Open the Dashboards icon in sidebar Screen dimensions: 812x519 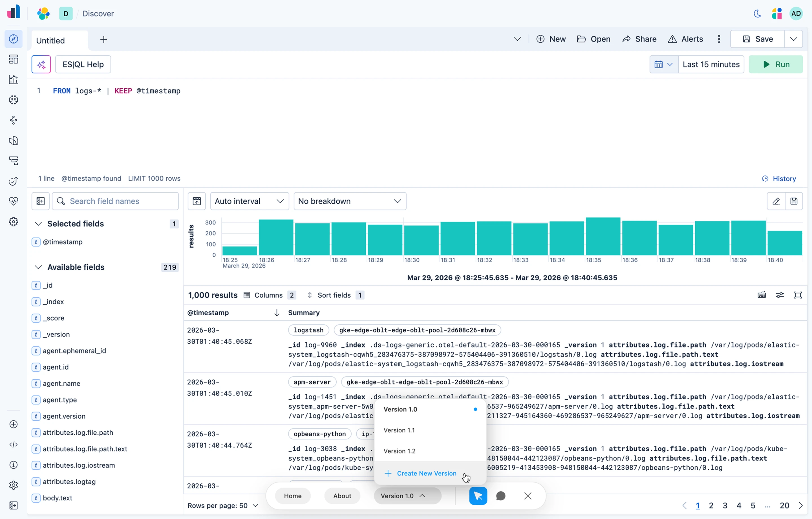(14, 60)
